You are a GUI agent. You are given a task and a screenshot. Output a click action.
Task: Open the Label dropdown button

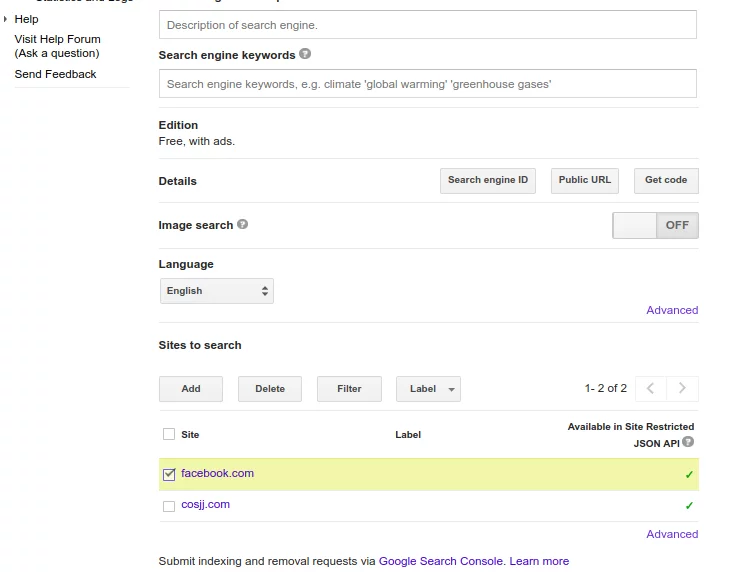click(428, 389)
